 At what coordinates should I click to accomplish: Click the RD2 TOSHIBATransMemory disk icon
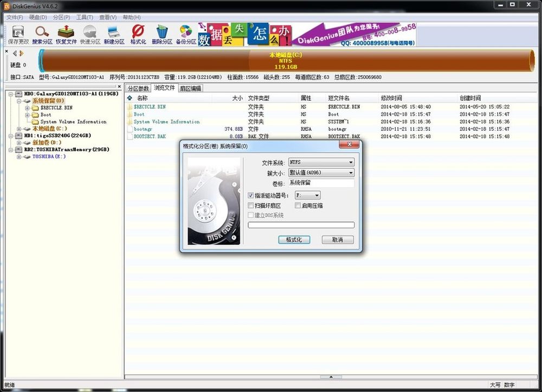[x=18, y=149]
